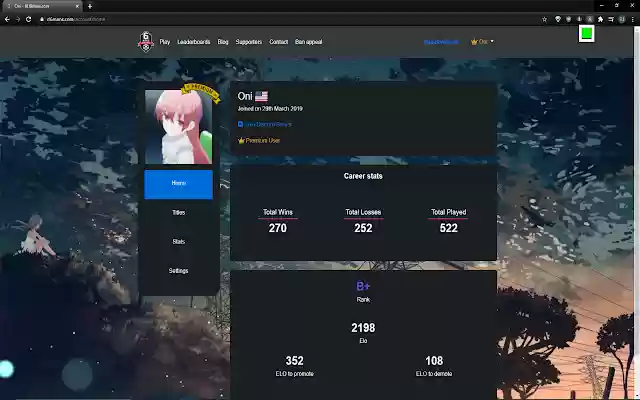The image size is (640, 400).
Task: Click the Total Losses value 252
Action: click(363, 228)
